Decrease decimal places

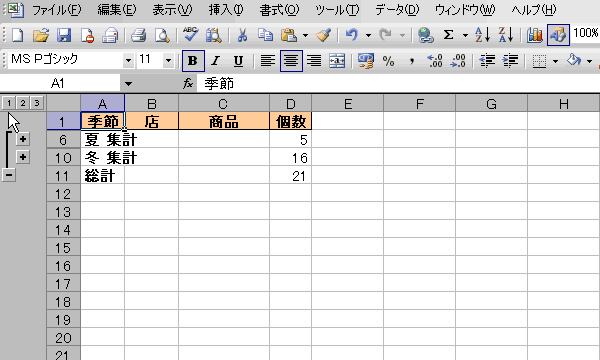458,61
